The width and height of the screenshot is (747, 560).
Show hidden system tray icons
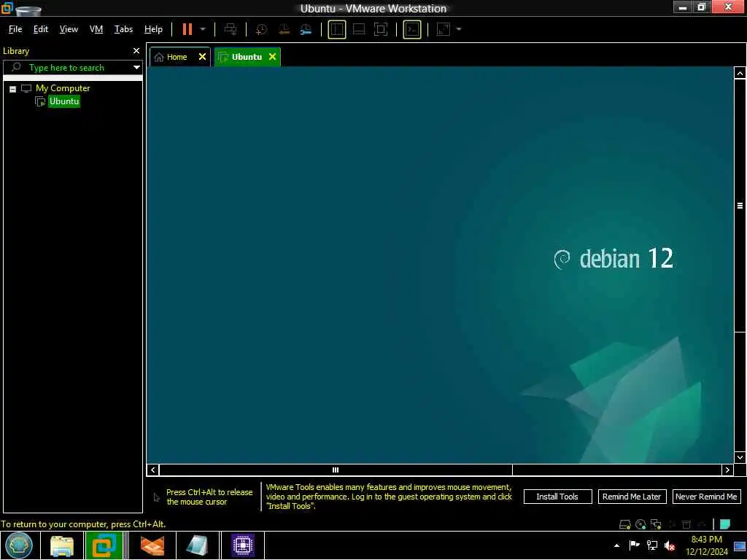[x=617, y=545]
